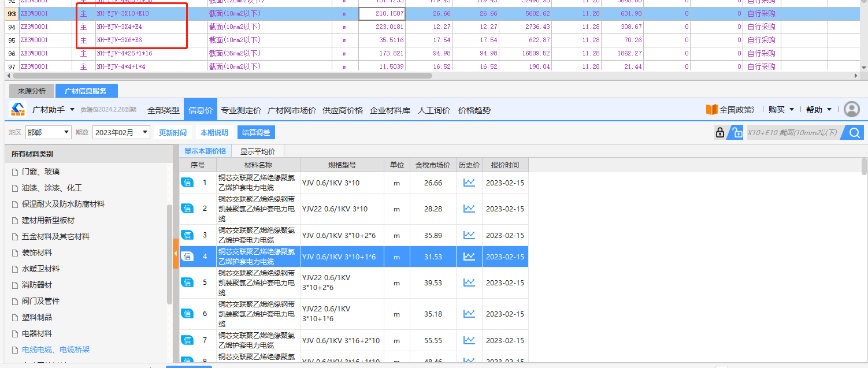868x368 pixels.
Task: Select the 人工询价 tab
Action: pos(434,110)
